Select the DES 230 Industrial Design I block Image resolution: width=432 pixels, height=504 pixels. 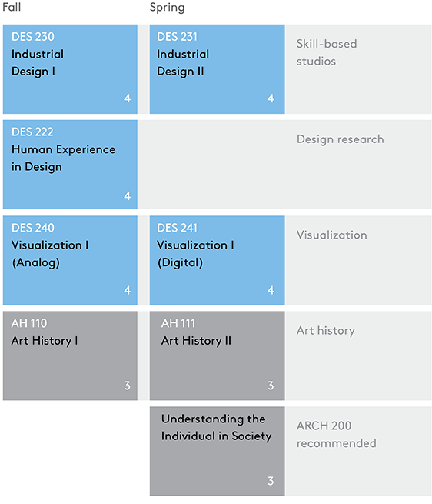(x=70, y=69)
